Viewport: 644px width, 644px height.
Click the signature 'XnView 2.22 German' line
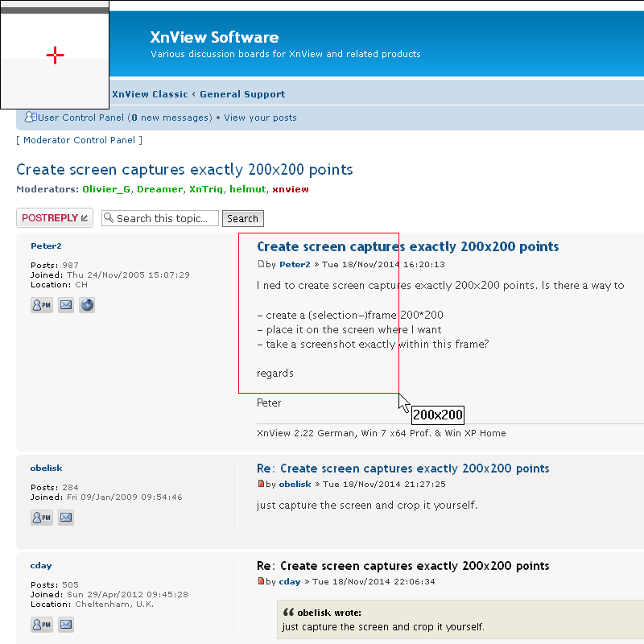(x=381, y=433)
